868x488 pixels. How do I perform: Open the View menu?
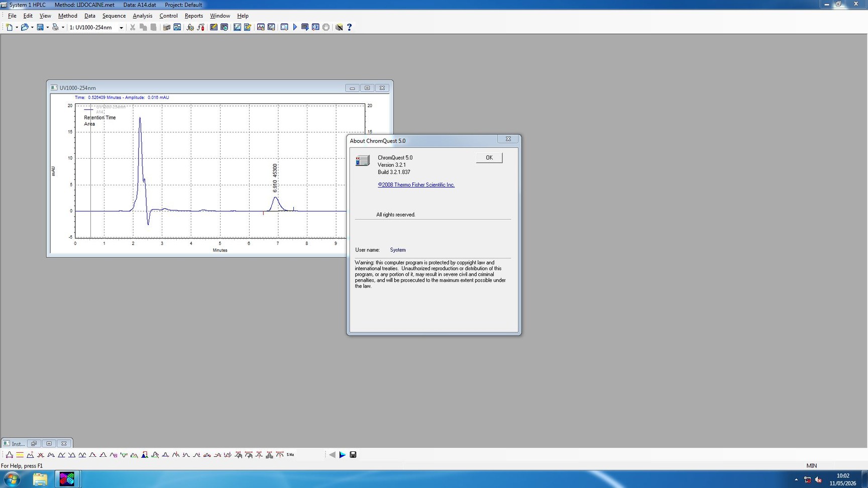(45, 16)
